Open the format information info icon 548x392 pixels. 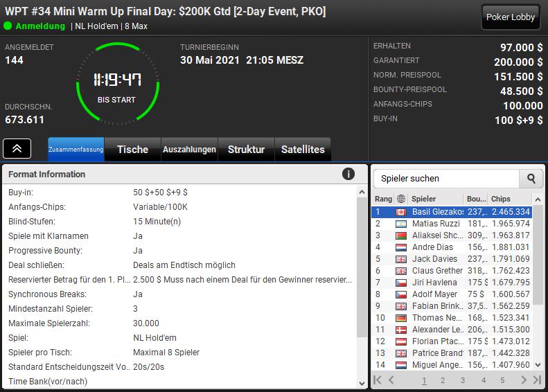coord(348,174)
